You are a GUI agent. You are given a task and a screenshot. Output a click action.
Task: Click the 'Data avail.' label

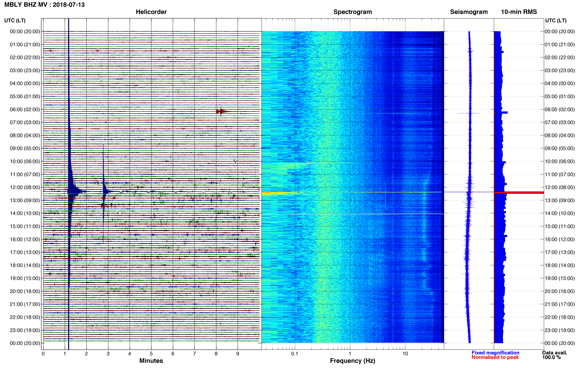pyautogui.click(x=555, y=353)
